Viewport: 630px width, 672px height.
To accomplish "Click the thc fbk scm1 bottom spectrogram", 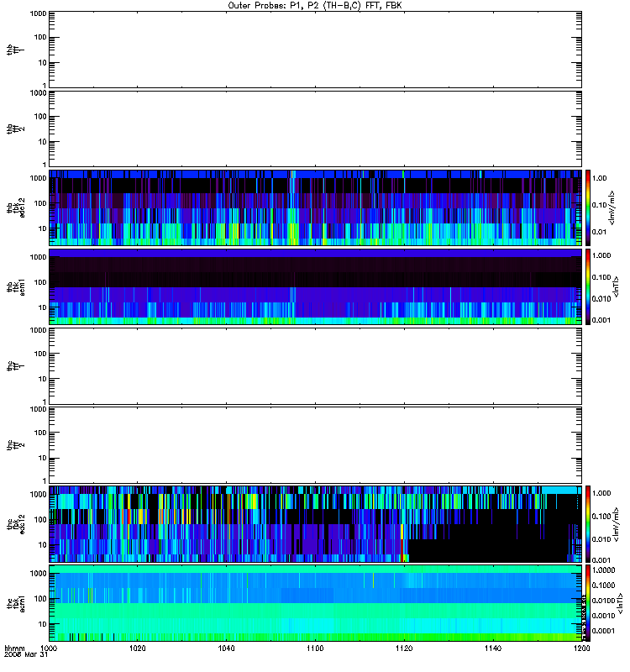I will [x=315, y=601].
